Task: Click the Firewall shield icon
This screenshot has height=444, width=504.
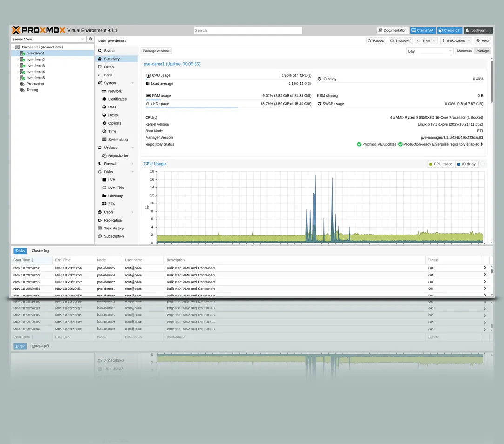Action: click(100, 164)
